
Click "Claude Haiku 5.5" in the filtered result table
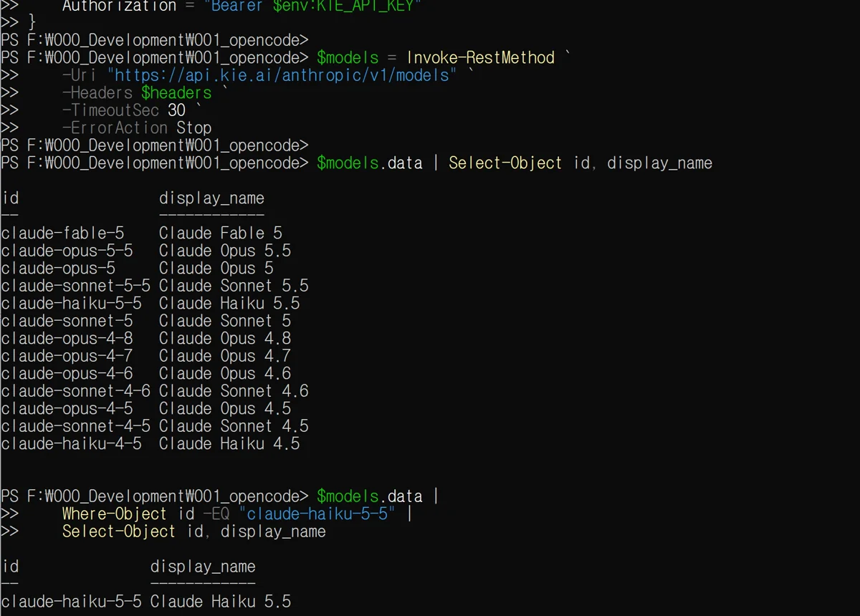click(x=221, y=602)
